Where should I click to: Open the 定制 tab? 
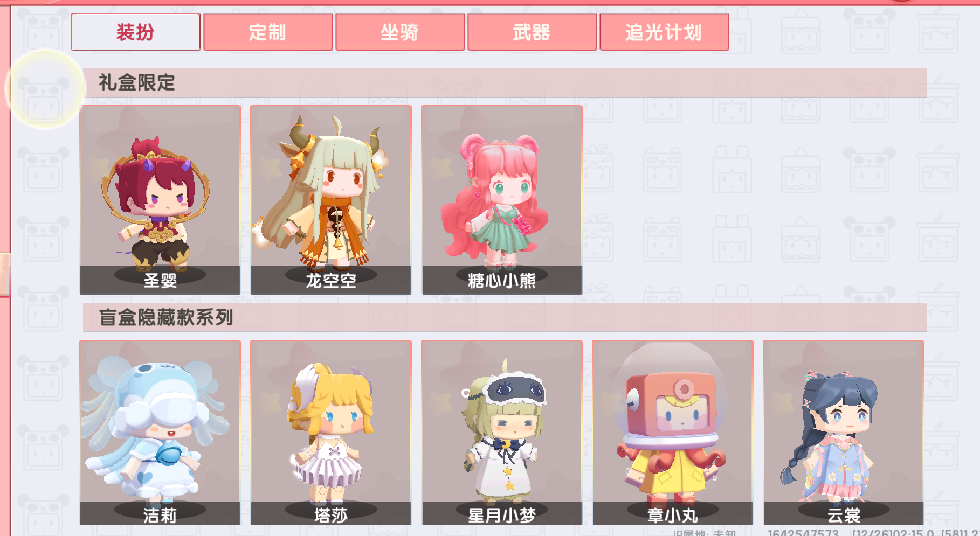click(268, 32)
